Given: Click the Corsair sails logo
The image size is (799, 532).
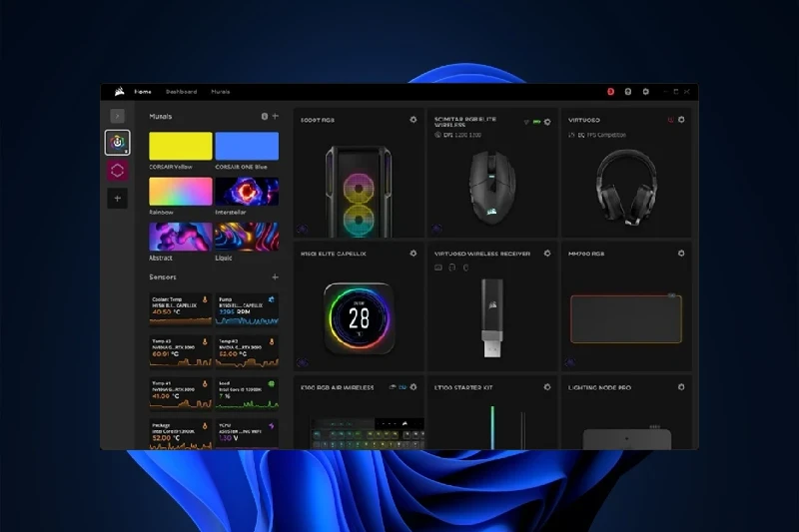Looking at the screenshot, I should [119, 92].
